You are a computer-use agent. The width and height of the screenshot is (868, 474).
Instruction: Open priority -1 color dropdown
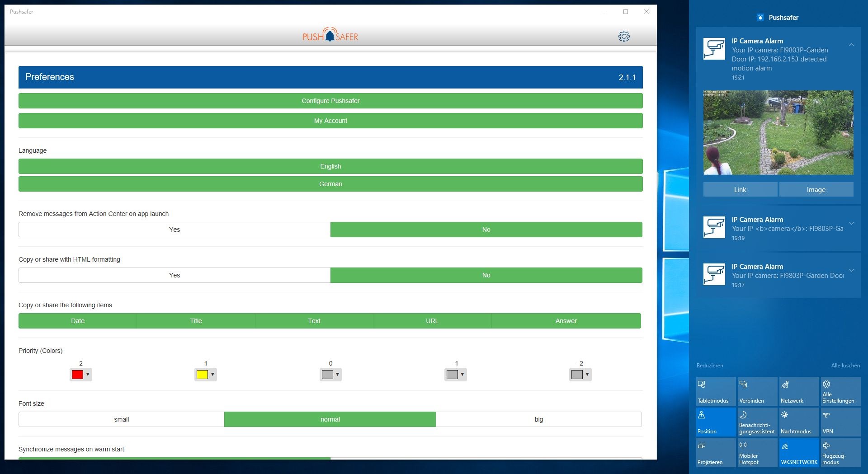coord(462,375)
